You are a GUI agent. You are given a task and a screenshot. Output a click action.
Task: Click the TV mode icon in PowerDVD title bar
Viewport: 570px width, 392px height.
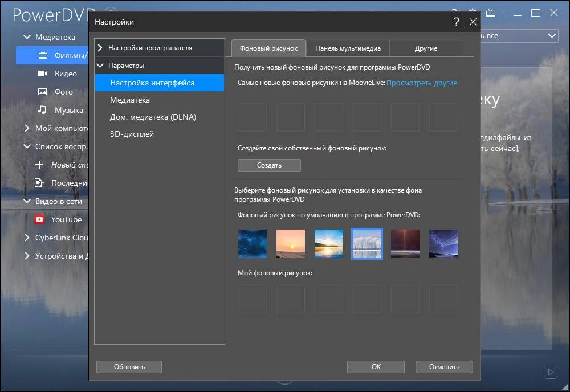tap(491, 13)
